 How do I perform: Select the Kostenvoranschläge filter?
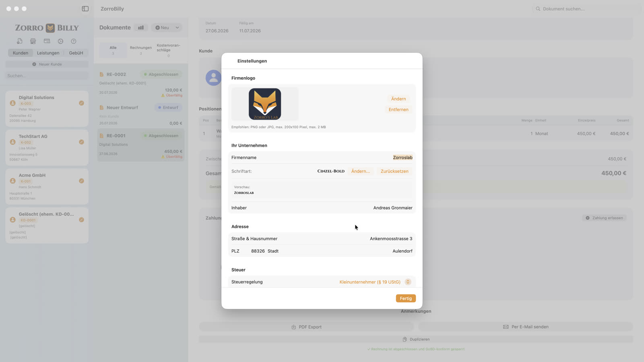pyautogui.click(x=169, y=50)
